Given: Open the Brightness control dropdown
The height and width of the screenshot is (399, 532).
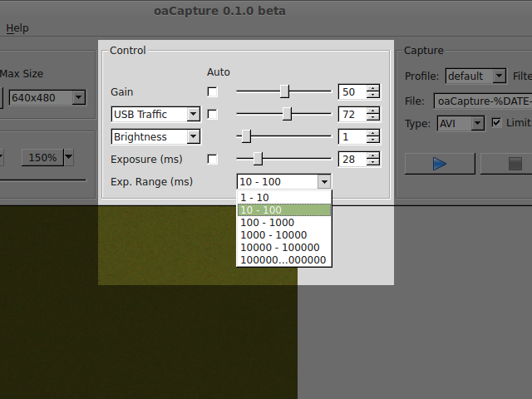Looking at the screenshot, I should (x=155, y=136).
